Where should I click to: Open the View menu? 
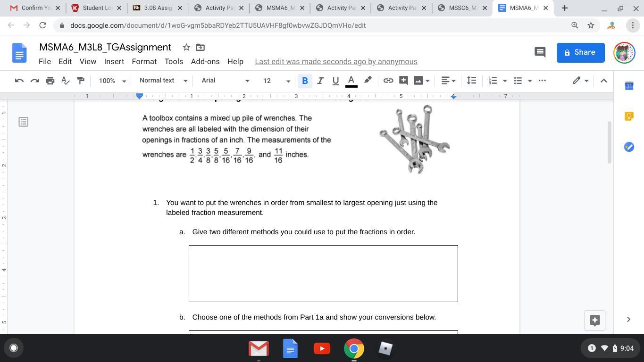88,62
